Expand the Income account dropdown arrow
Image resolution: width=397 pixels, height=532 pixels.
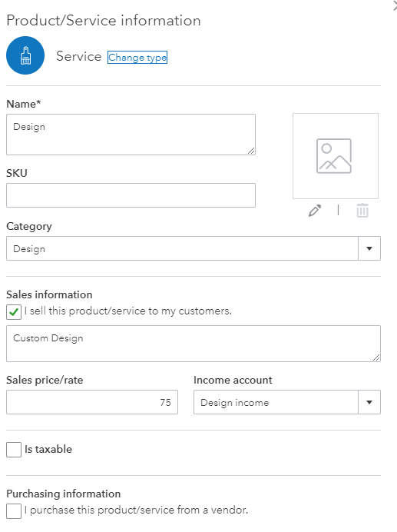click(x=369, y=402)
